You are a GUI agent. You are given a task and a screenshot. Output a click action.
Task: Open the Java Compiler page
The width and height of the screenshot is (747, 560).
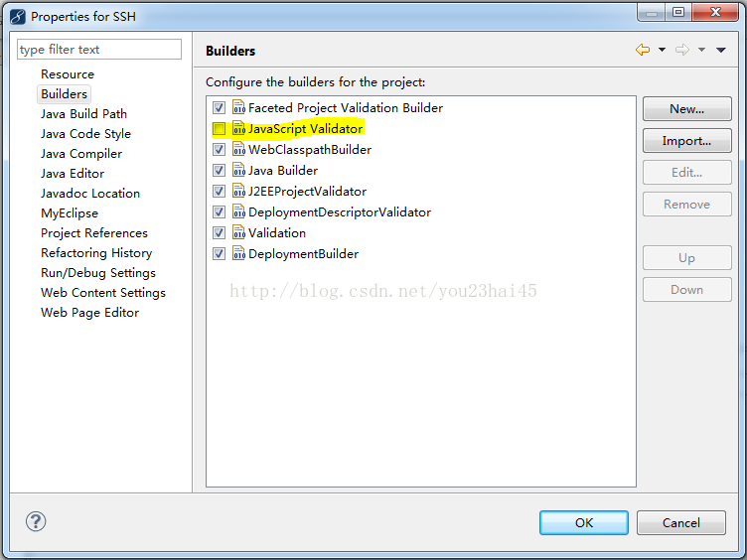click(81, 154)
